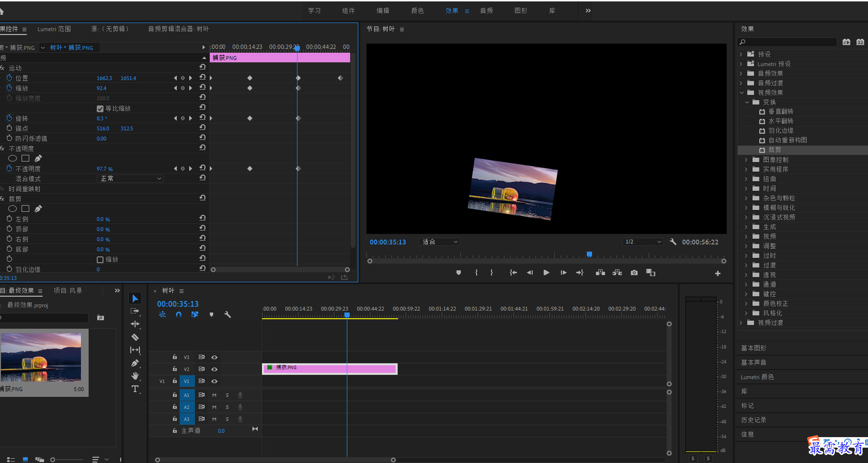This screenshot has width=868, height=463.
Task: Collapse Video Effects folder
Action: click(742, 93)
